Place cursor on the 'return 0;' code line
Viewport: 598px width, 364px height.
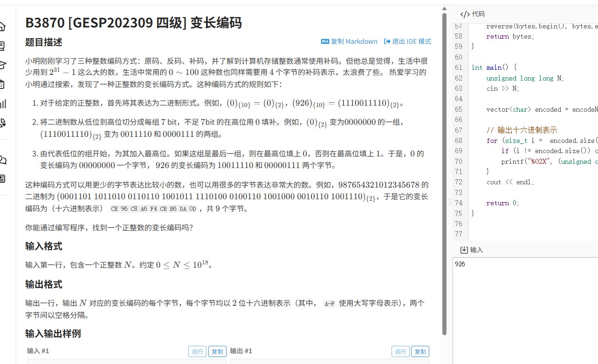point(502,203)
